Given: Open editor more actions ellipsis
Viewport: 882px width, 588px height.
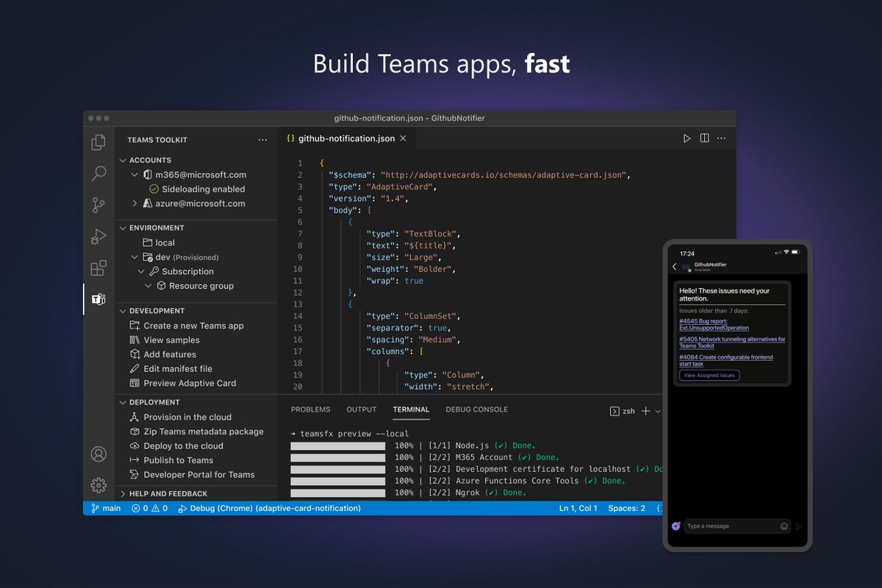Looking at the screenshot, I should click(x=721, y=138).
